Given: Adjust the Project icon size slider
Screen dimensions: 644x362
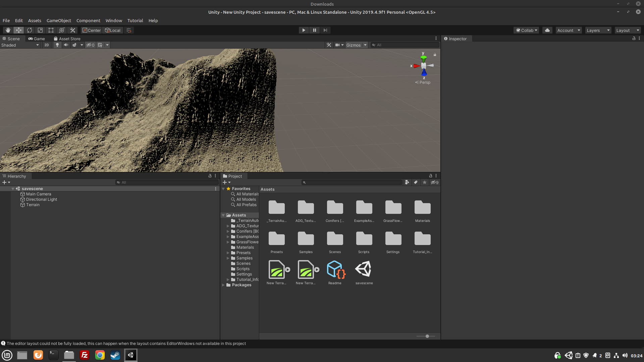Looking at the screenshot, I should coord(427,336).
